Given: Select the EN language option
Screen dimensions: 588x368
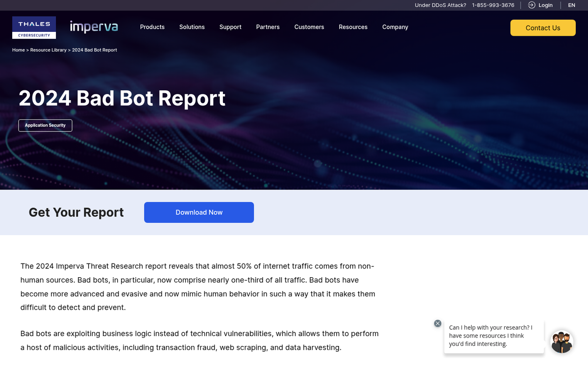Looking at the screenshot, I should (x=571, y=5).
